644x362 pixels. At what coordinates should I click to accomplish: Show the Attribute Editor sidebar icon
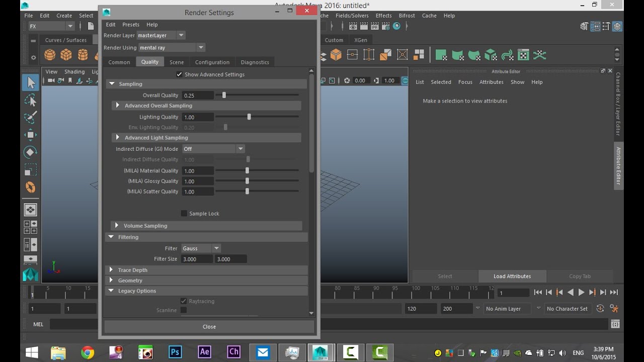coord(596,26)
